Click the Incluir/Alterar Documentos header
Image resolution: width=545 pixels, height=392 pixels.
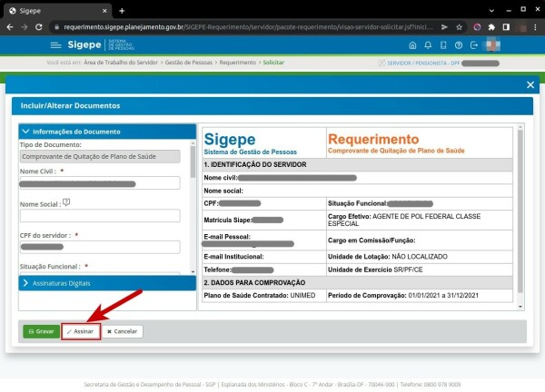coord(272,106)
